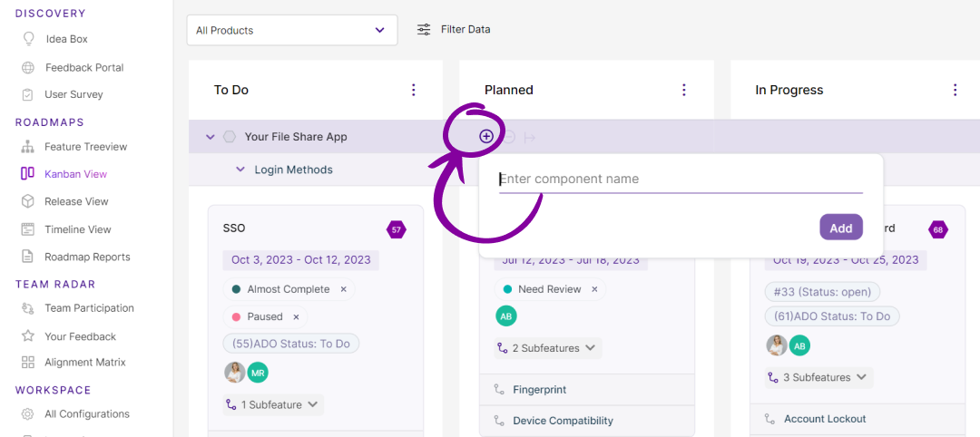Go to Feature Treeview in sidebar
980x437 pixels.
pyautogui.click(x=85, y=147)
